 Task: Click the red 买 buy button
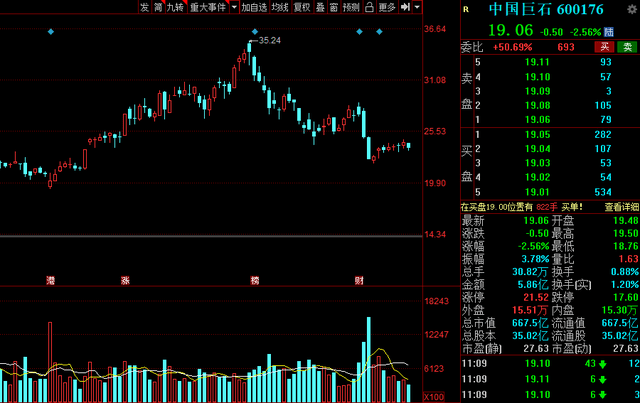tap(604, 47)
